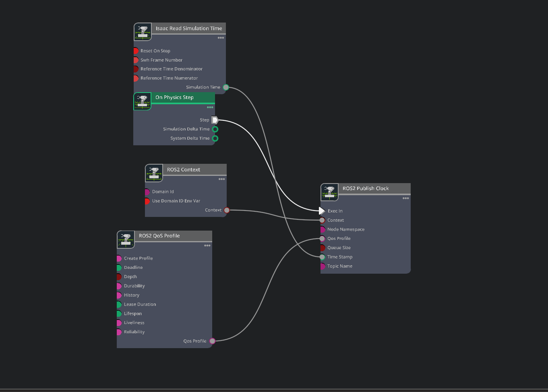
Task: Click the ROS2 Publish Clock node icon
Action: [x=329, y=192]
